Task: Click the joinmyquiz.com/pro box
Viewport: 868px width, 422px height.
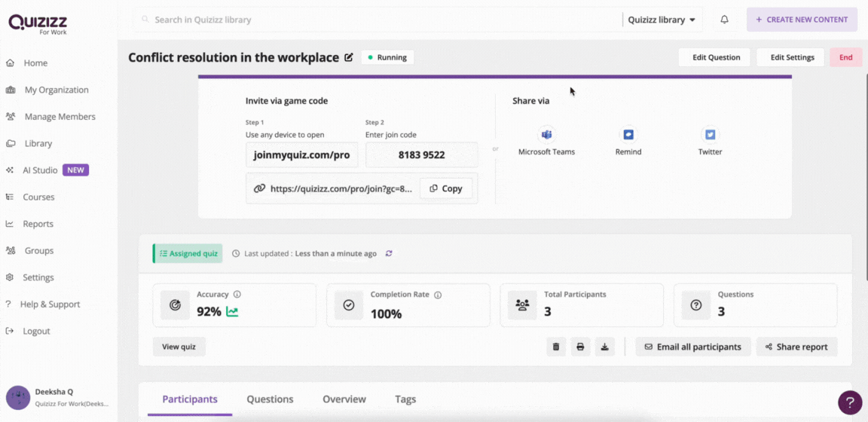Action: (x=301, y=155)
